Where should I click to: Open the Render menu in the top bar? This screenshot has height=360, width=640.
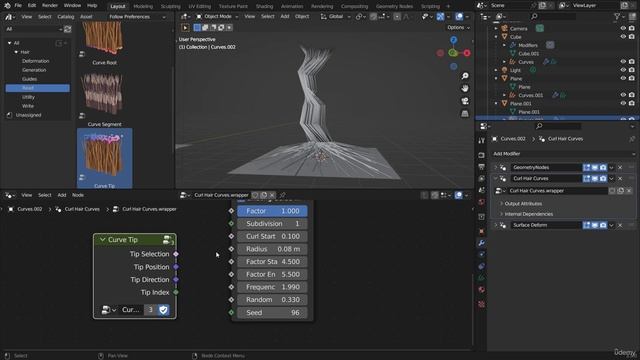pyautogui.click(x=50, y=6)
